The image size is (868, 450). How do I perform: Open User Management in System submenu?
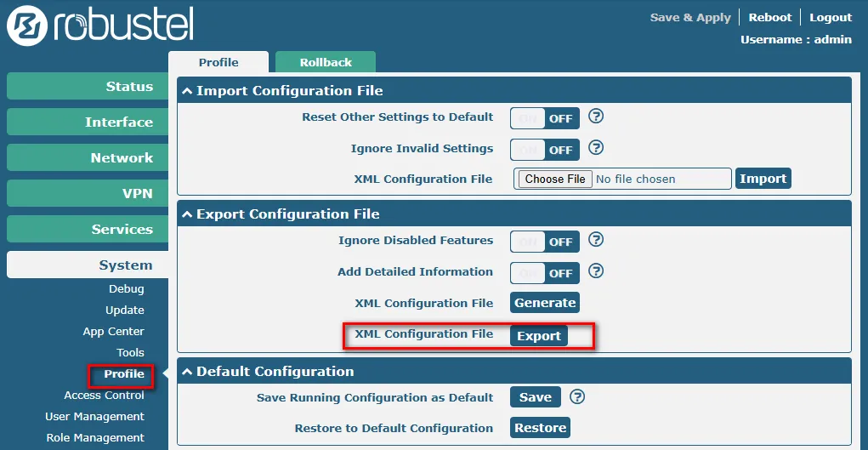(x=94, y=417)
